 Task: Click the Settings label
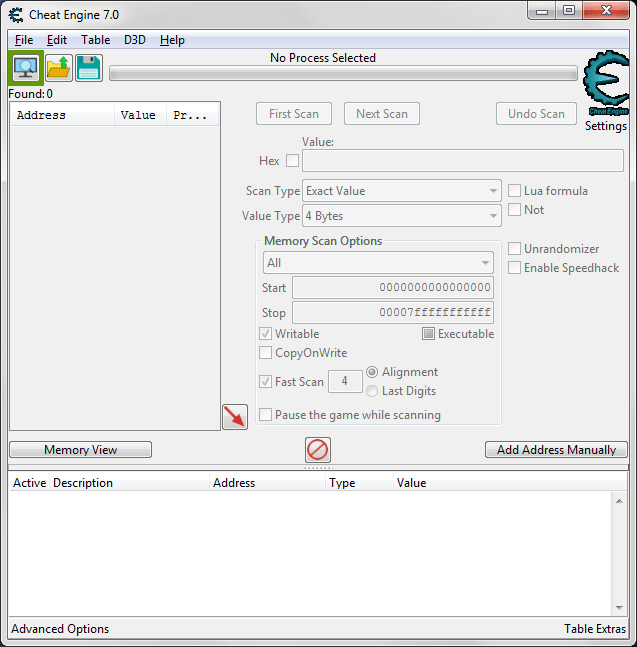(x=606, y=126)
